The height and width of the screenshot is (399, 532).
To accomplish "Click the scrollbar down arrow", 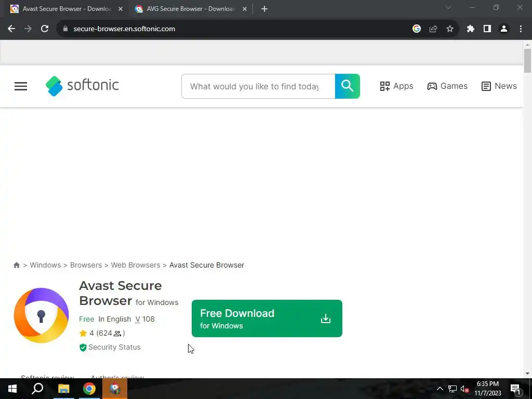I will pyautogui.click(x=527, y=374).
